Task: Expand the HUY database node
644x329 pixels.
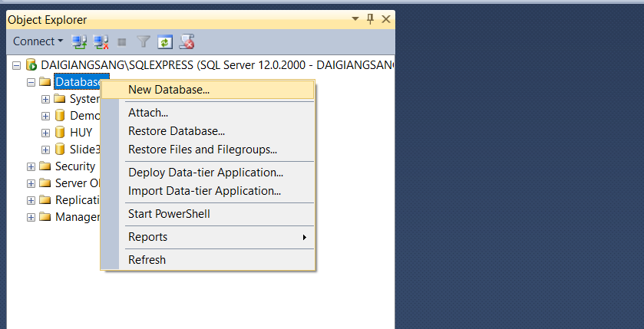Action: coord(46,133)
